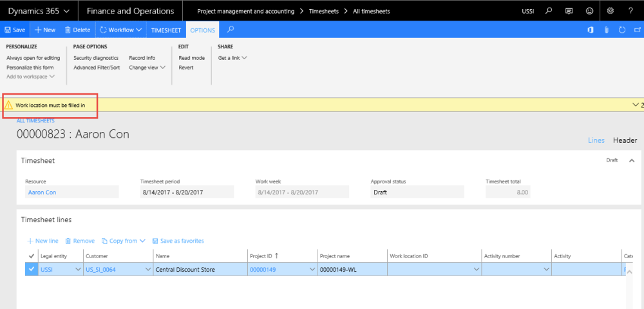Create a New timesheet
644x309 pixels.
[x=45, y=30]
